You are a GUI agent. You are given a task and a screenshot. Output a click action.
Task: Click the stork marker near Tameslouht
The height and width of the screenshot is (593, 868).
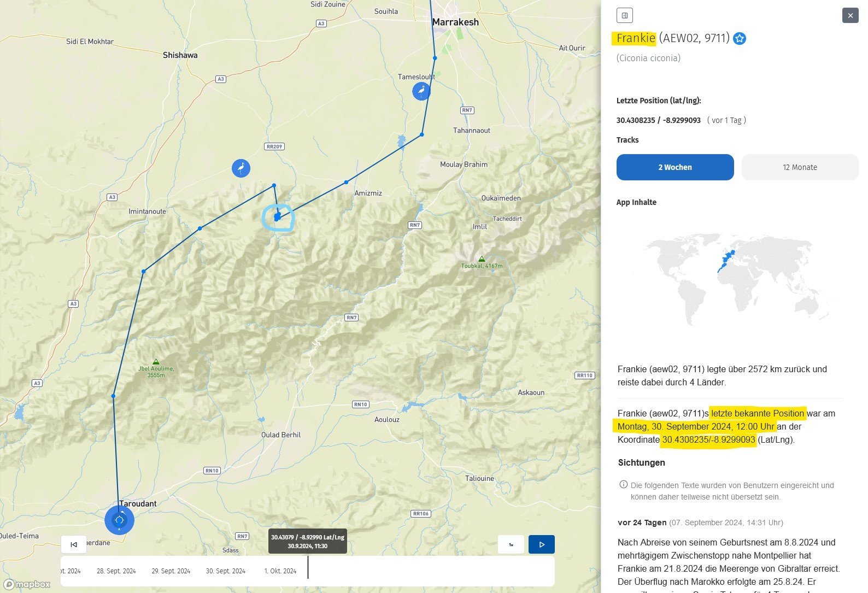click(x=421, y=91)
